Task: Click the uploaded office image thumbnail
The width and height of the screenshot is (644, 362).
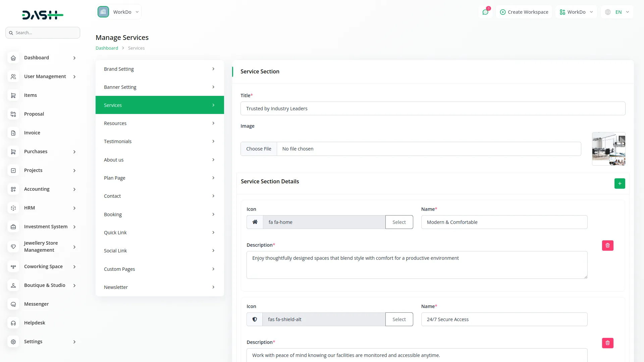Action: 608,149
